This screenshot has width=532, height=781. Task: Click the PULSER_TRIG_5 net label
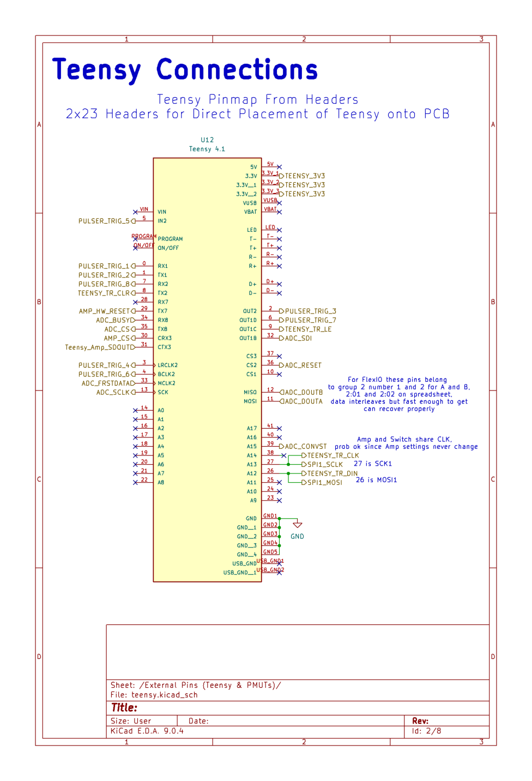(x=106, y=221)
